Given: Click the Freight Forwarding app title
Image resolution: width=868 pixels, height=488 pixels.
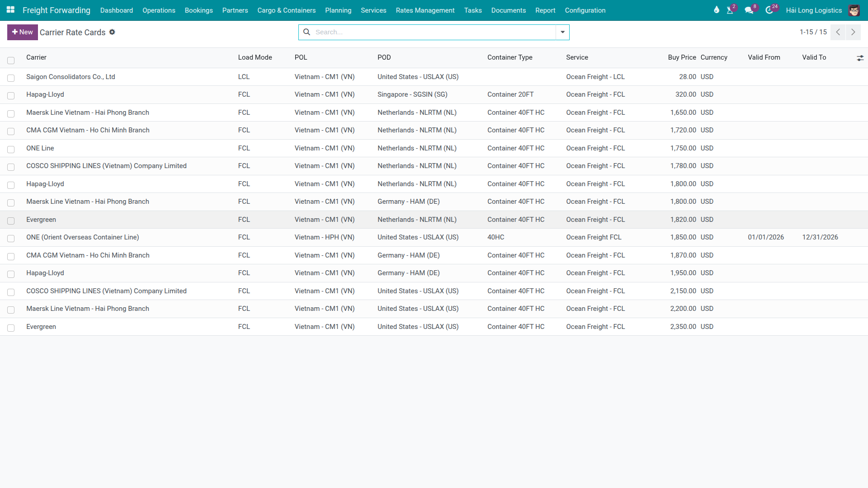Looking at the screenshot, I should point(57,10).
